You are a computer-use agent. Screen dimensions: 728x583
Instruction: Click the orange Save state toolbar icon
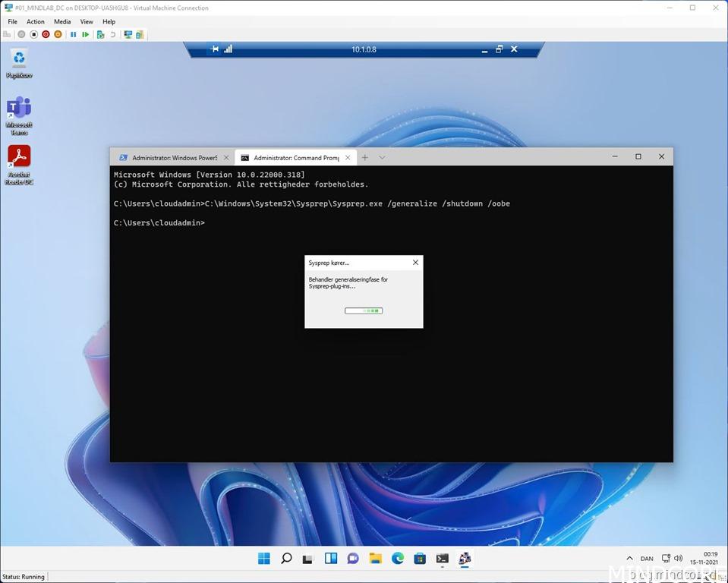click(58, 34)
